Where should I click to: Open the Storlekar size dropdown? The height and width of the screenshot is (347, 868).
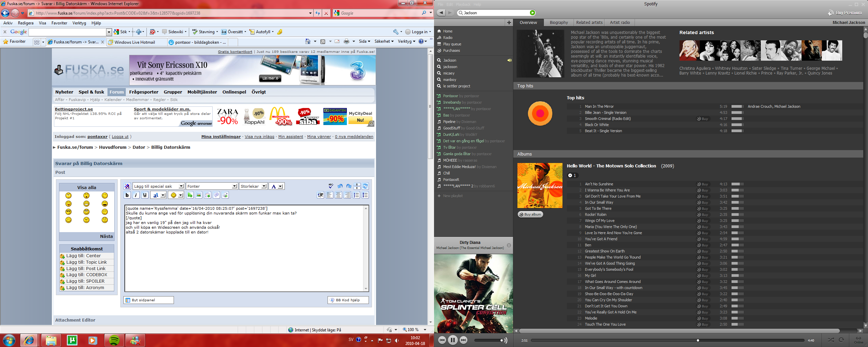click(253, 186)
